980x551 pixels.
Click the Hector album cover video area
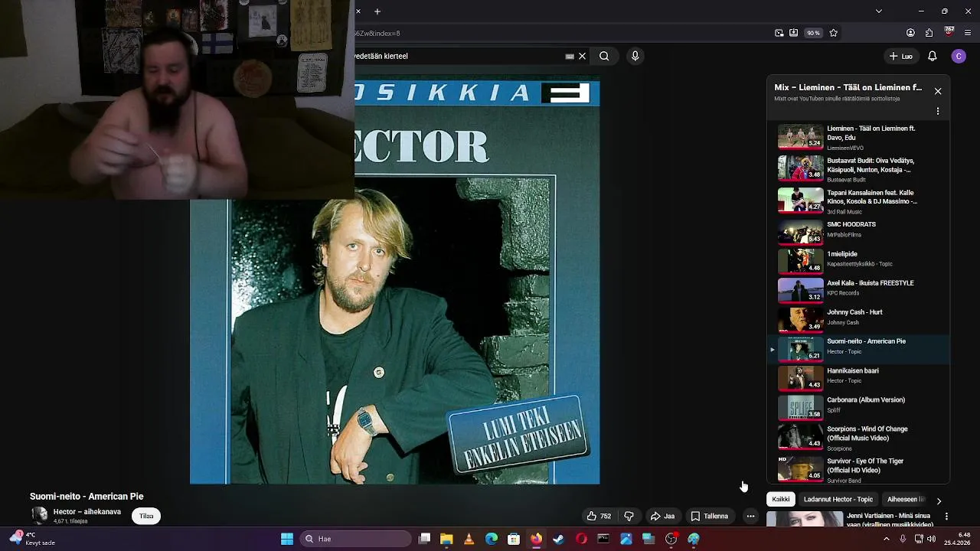[x=395, y=280]
